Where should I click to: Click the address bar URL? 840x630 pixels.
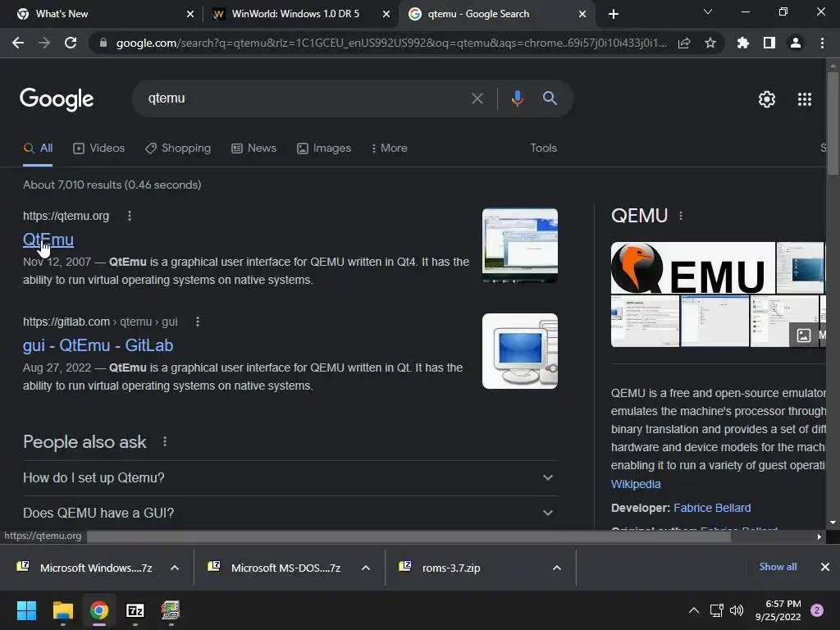(391, 43)
